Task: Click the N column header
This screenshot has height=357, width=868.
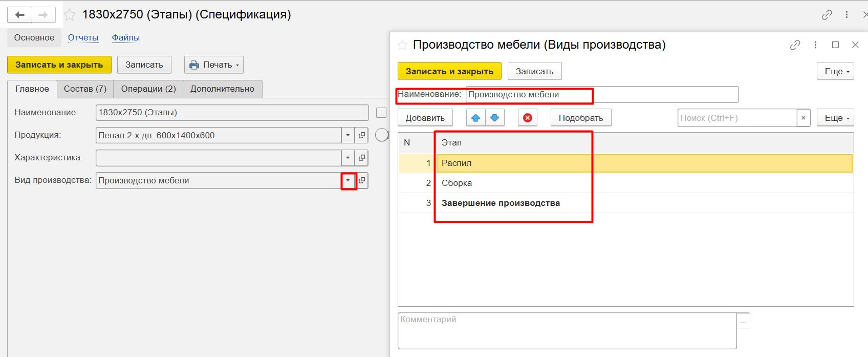Action: (417, 142)
